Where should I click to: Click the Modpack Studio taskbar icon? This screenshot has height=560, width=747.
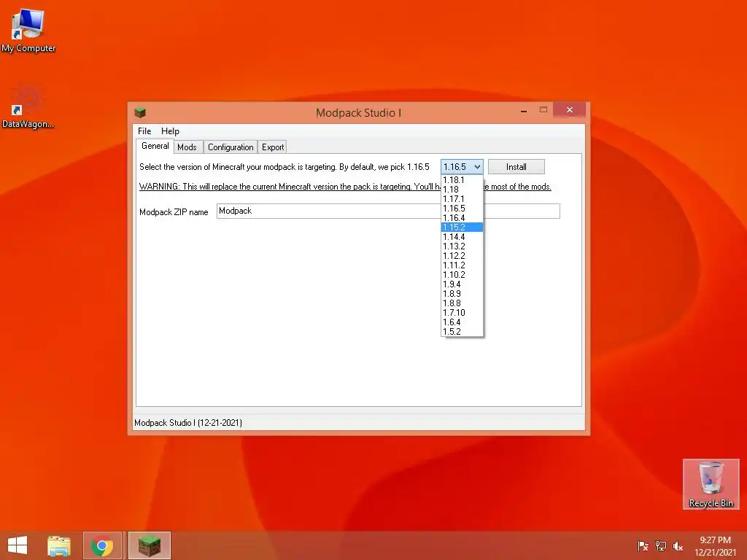pyautogui.click(x=149, y=545)
